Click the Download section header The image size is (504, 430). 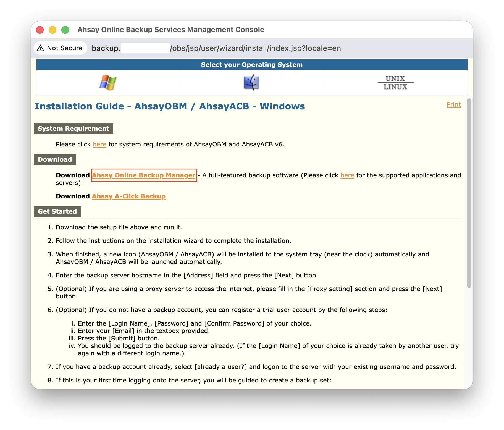pos(55,159)
